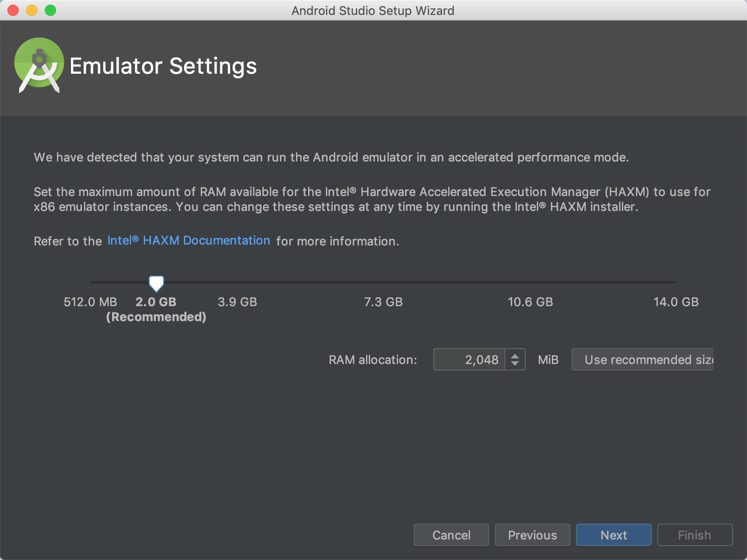Proceed with the Next button
Viewport: 747px width, 560px height.
(x=614, y=535)
